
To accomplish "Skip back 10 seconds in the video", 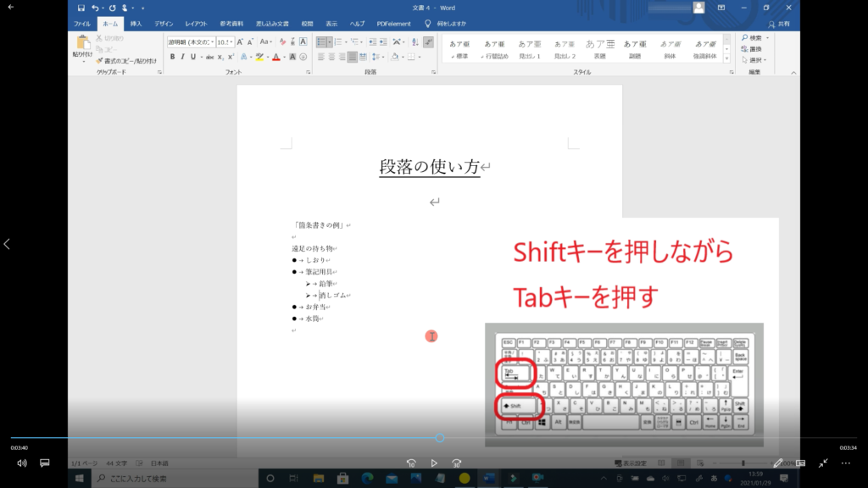I will (x=411, y=463).
